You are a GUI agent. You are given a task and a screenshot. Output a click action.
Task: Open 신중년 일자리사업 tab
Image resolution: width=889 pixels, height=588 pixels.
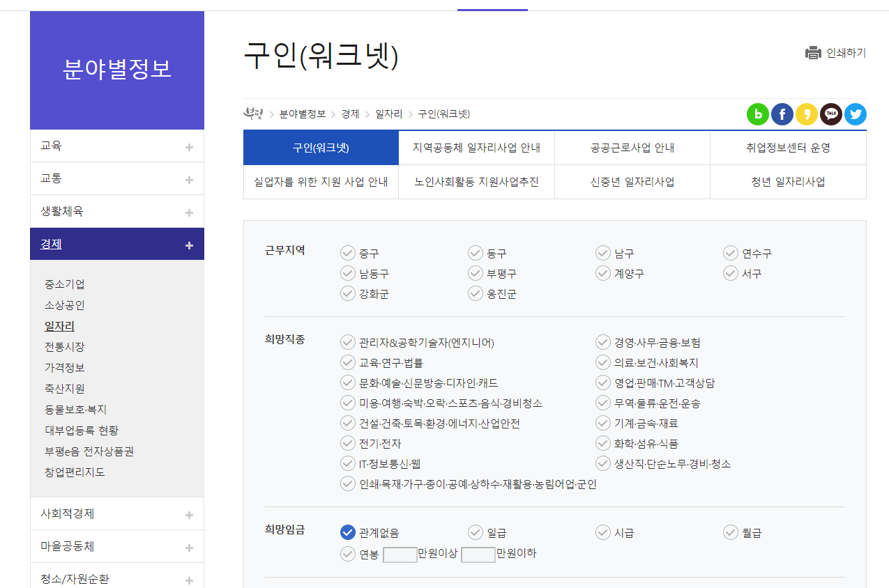(x=632, y=182)
